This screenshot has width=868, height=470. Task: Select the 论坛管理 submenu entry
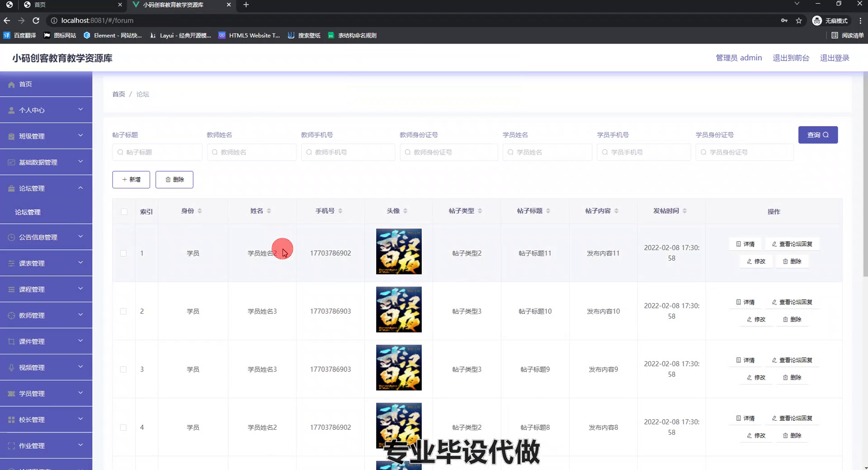(46, 212)
